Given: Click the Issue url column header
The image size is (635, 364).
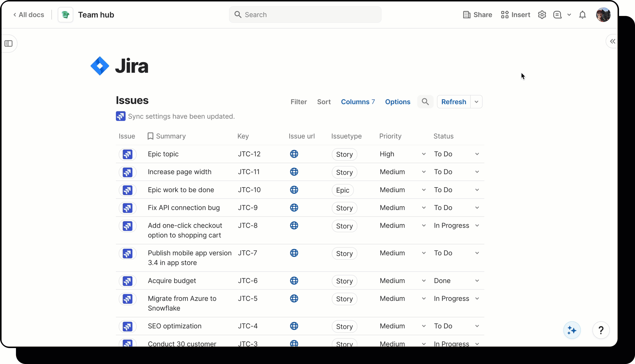Looking at the screenshot, I should (x=301, y=136).
